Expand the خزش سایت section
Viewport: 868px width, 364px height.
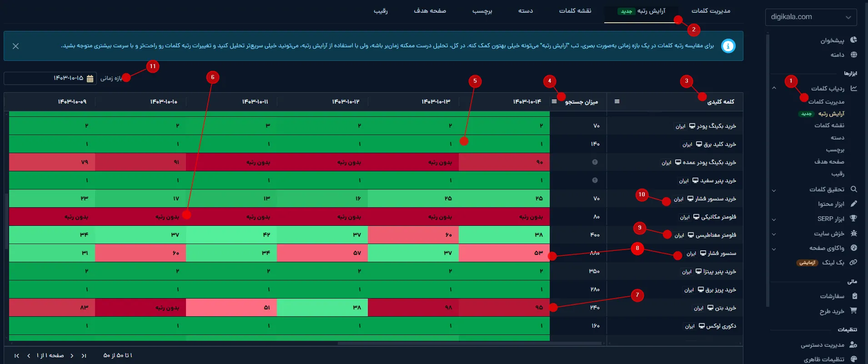(x=774, y=234)
